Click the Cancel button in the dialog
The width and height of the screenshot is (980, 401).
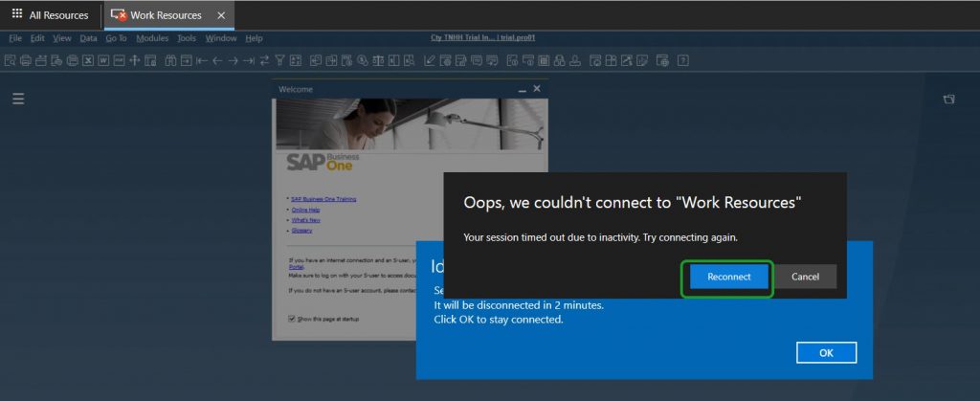pos(805,277)
